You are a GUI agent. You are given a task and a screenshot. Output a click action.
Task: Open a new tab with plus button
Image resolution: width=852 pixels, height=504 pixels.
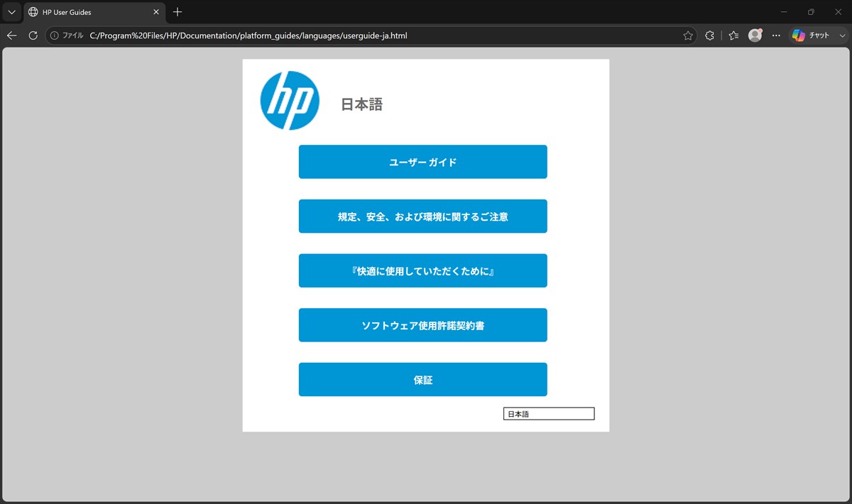177,12
